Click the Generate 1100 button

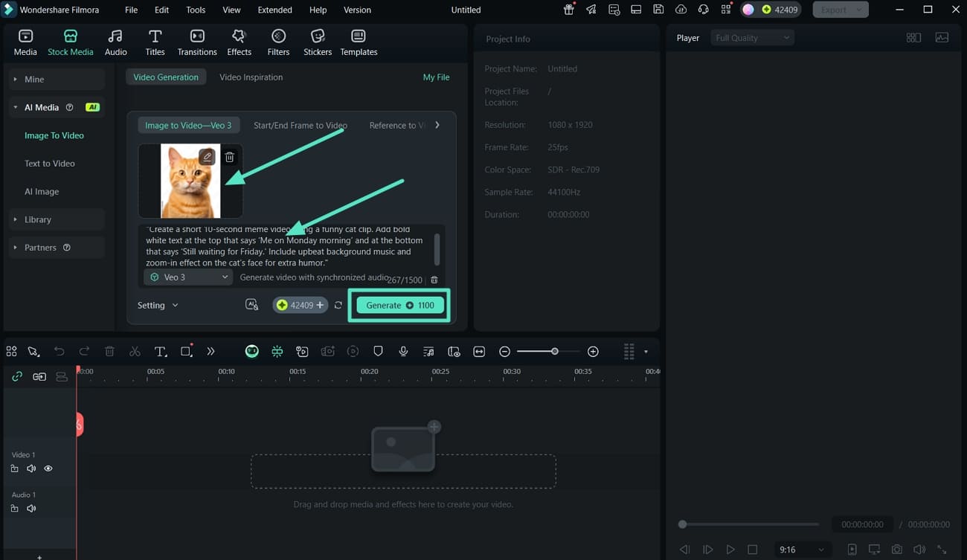[400, 305]
